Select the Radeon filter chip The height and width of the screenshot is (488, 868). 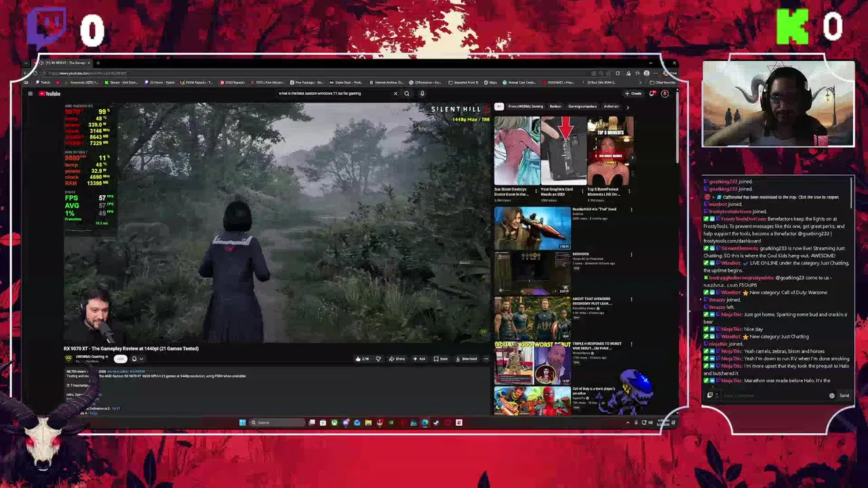point(555,106)
